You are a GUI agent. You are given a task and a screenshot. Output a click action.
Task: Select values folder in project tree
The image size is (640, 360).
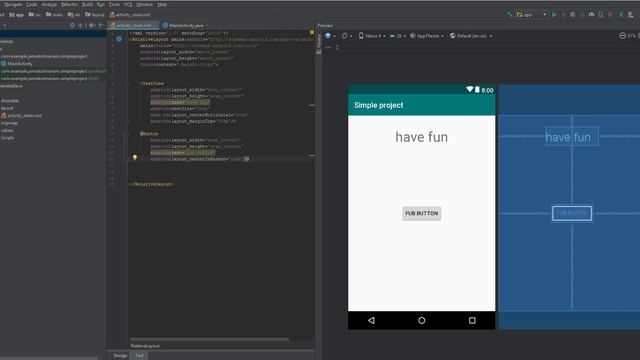click(x=7, y=130)
